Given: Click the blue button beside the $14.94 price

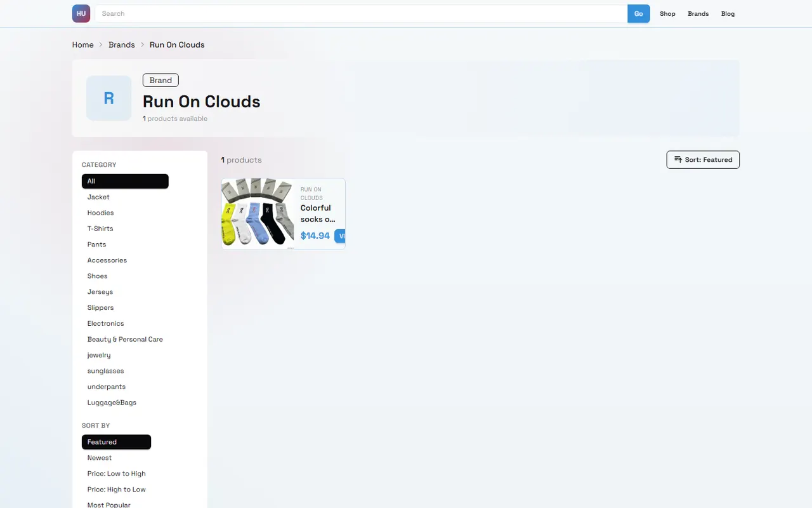Looking at the screenshot, I should pyautogui.click(x=340, y=236).
